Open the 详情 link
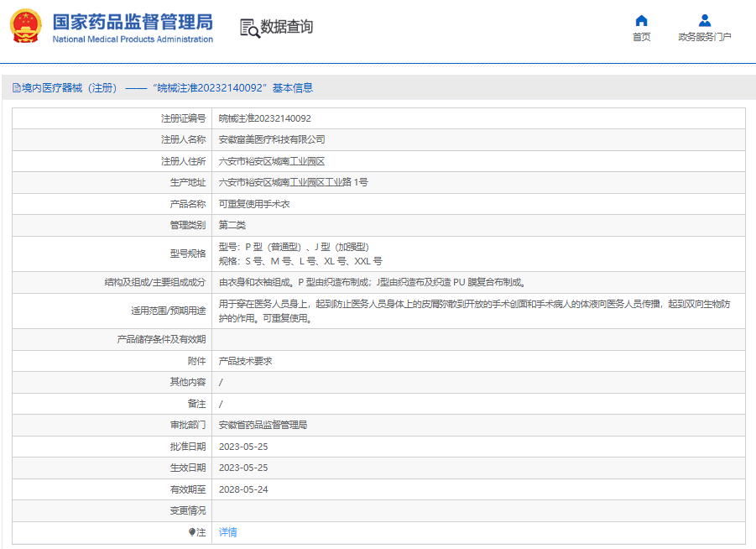This screenshot has height=549, width=756. tap(227, 532)
